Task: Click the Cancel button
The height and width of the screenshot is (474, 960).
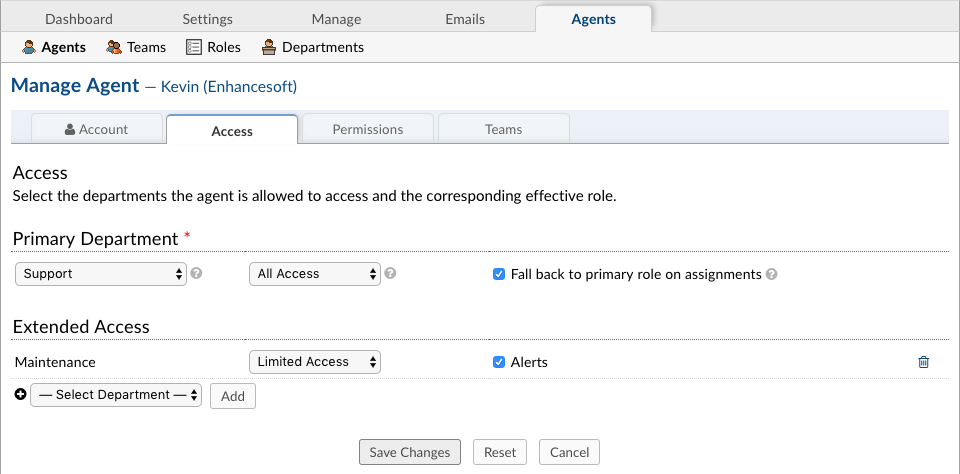Action: tap(569, 453)
